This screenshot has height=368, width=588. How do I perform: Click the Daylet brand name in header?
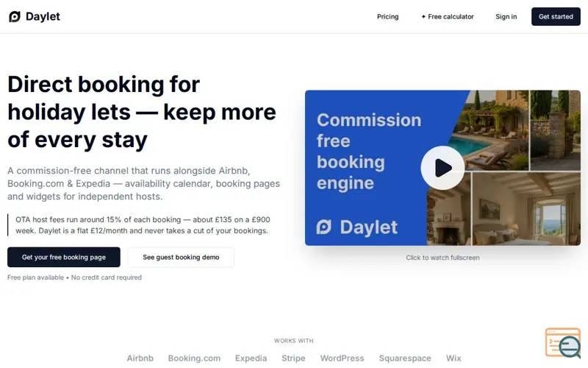pos(43,16)
